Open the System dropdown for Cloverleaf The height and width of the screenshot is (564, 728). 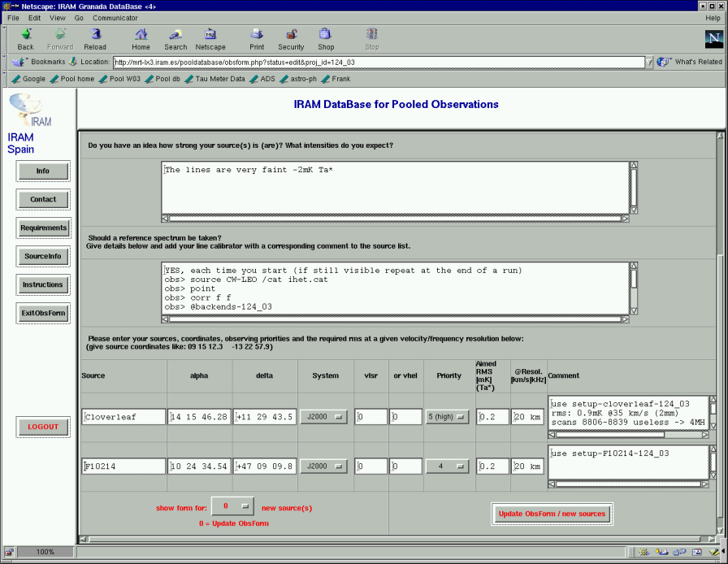click(x=323, y=417)
